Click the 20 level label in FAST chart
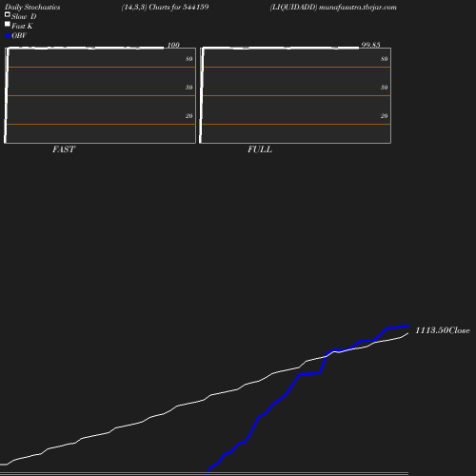This screenshot has height=476, width=476. point(189,116)
